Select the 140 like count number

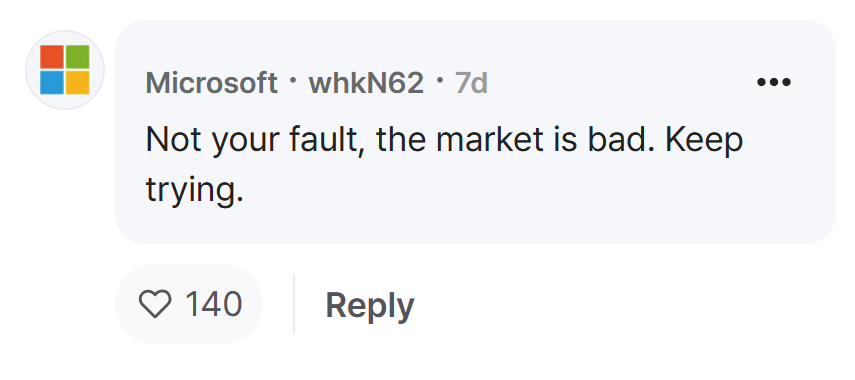[x=214, y=304]
